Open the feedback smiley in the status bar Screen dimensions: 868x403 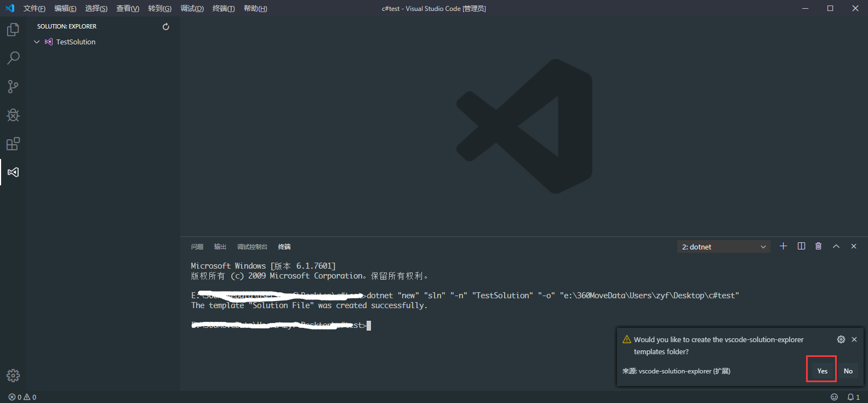pos(834,397)
